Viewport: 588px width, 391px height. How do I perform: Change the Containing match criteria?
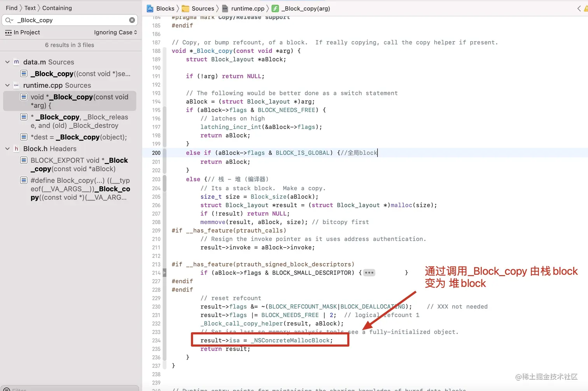57,8
